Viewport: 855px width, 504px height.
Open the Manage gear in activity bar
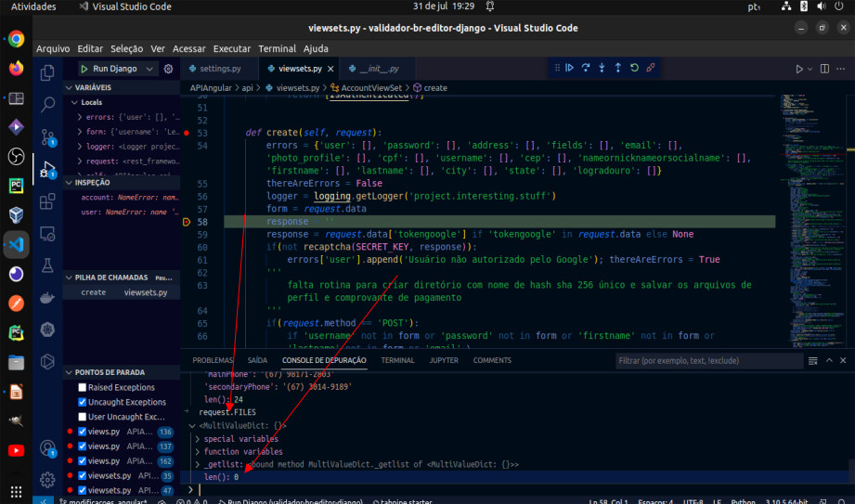(47, 480)
